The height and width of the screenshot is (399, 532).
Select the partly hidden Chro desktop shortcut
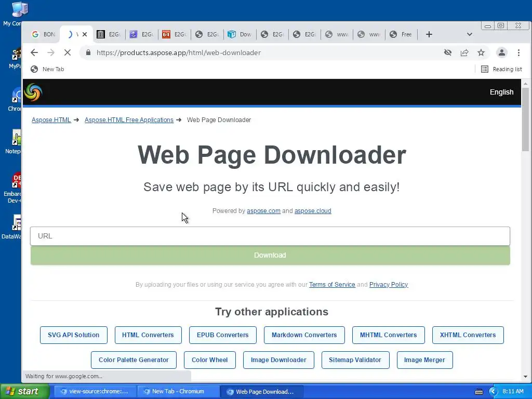click(x=14, y=99)
